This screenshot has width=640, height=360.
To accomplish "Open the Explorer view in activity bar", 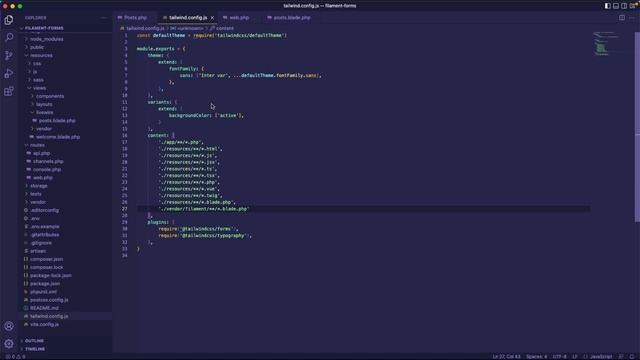I will (9, 20).
